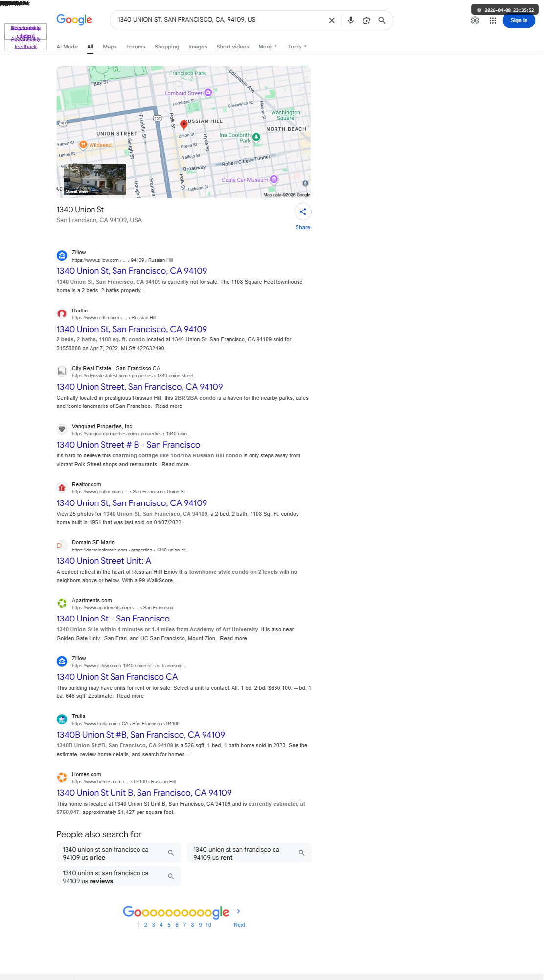Click the Homes.com favicon
Image resolution: width=550 pixels, height=980 pixels.
click(x=62, y=777)
